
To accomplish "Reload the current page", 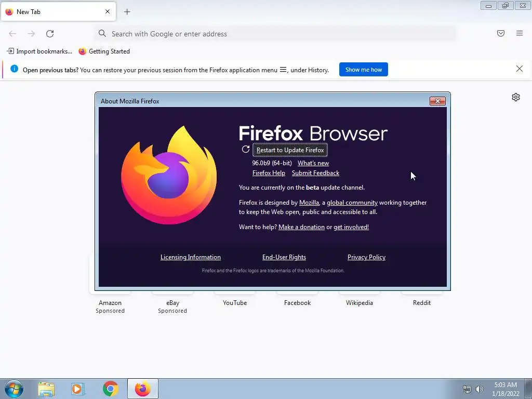I will (x=50, y=34).
